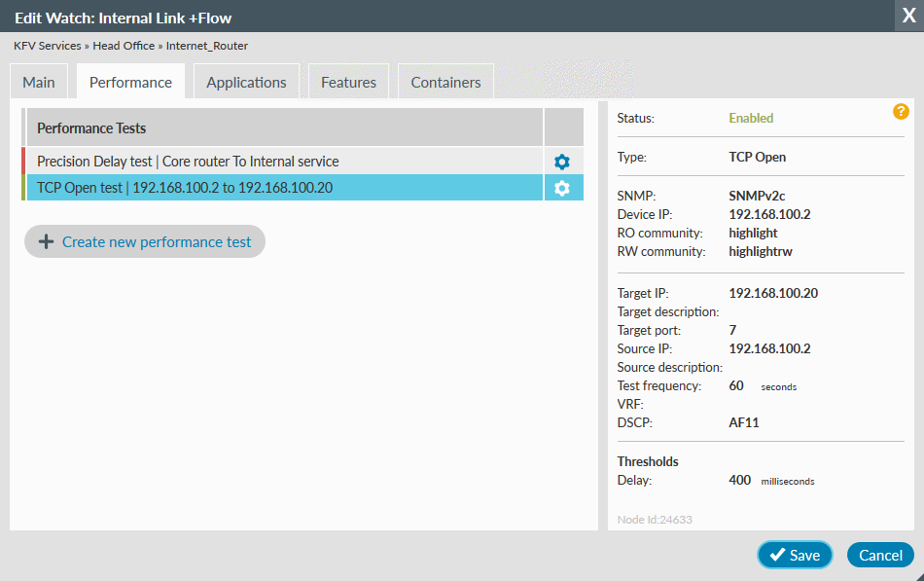Click the plus icon to add performance test
This screenshot has height=581, width=924.
tap(46, 241)
